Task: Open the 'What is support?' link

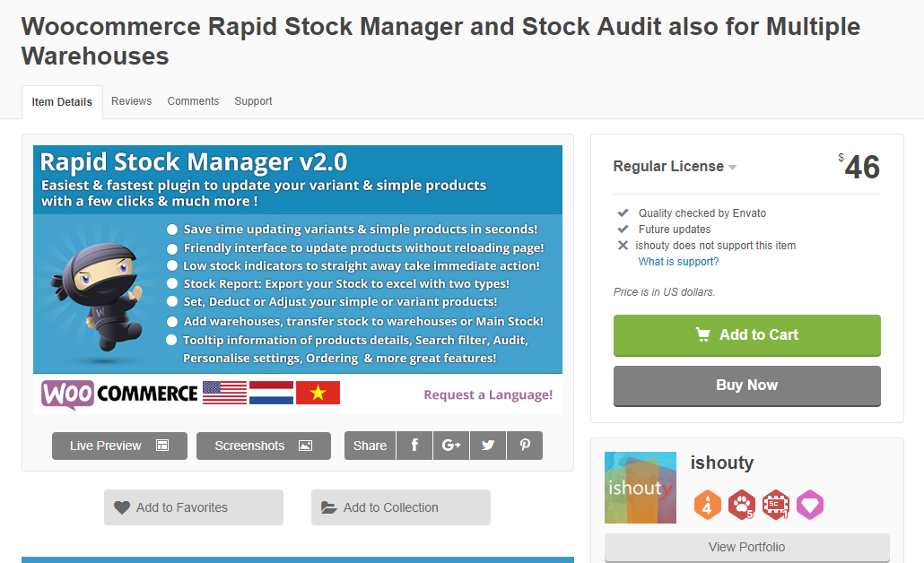Action: tap(678, 262)
